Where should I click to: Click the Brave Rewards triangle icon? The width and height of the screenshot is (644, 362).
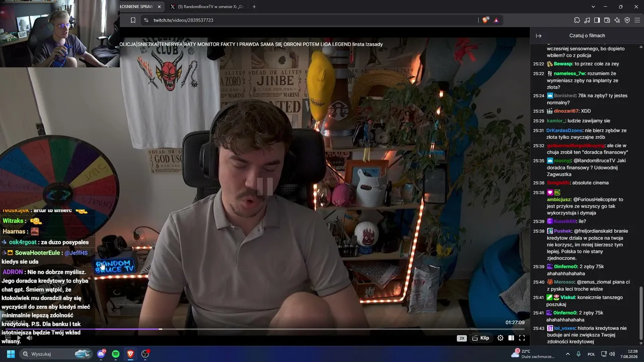496,20
